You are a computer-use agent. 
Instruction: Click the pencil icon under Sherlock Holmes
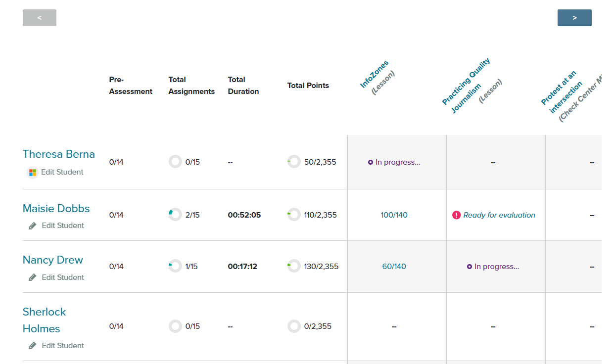(x=33, y=346)
